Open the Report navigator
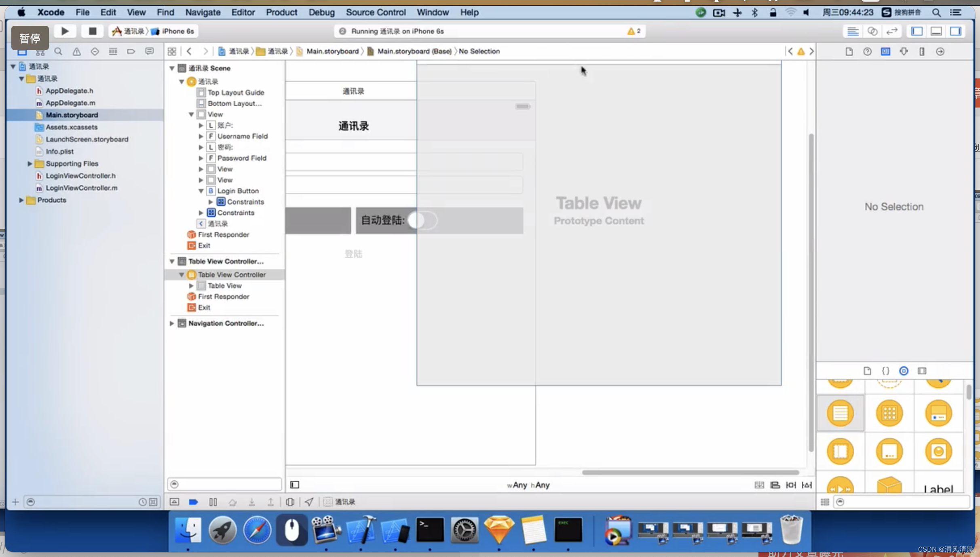The height and width of the screenshot is (557, 980). [x=150, y=51]
